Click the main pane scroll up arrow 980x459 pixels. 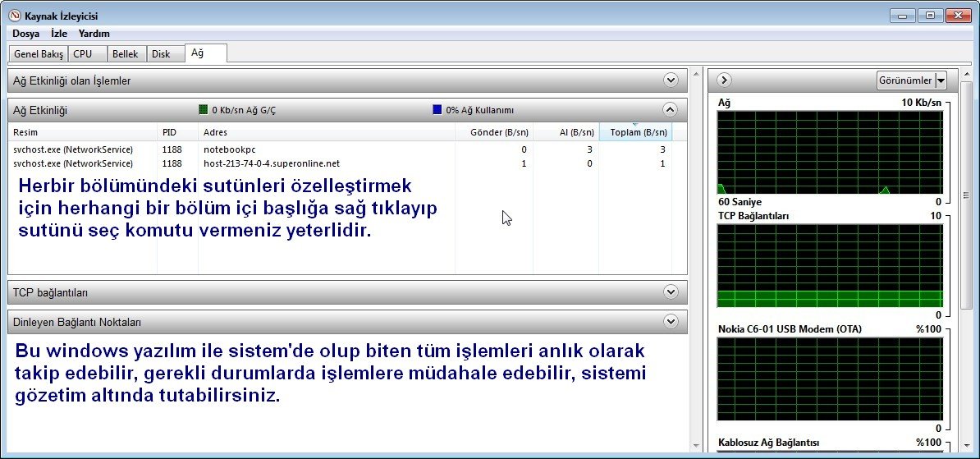coord(696,74)
